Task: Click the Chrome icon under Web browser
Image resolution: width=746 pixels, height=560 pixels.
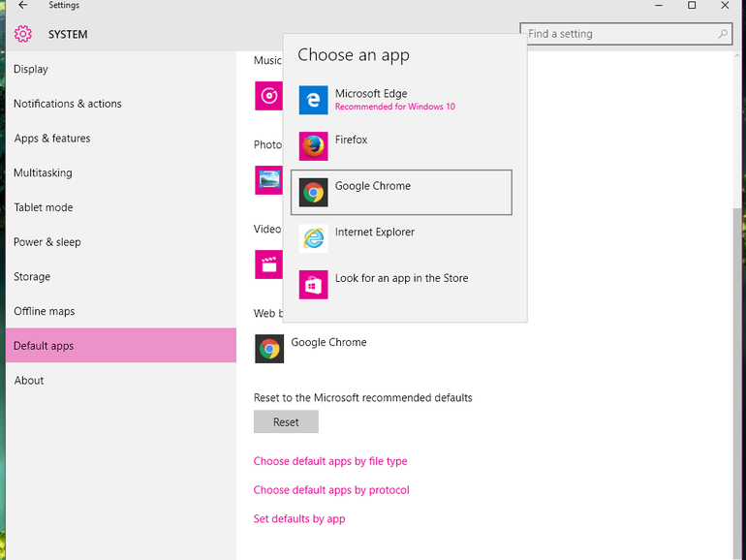Action: pos(269,349)
